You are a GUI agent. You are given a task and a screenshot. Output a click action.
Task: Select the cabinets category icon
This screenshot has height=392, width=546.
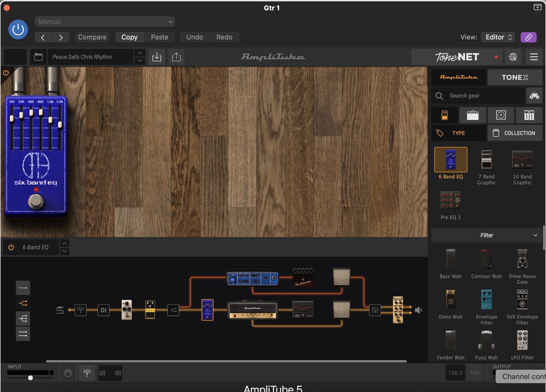coord(501,115)
